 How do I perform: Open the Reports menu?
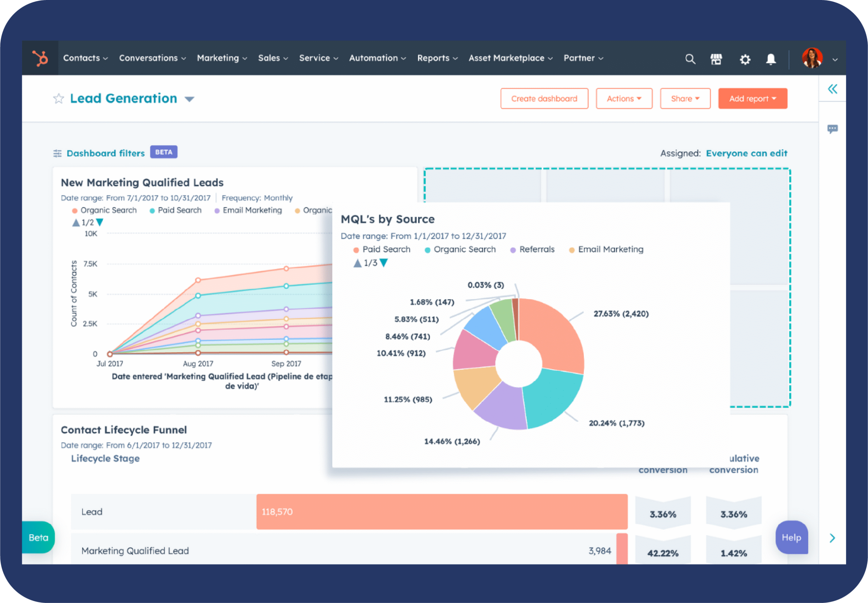coord(437,58)
